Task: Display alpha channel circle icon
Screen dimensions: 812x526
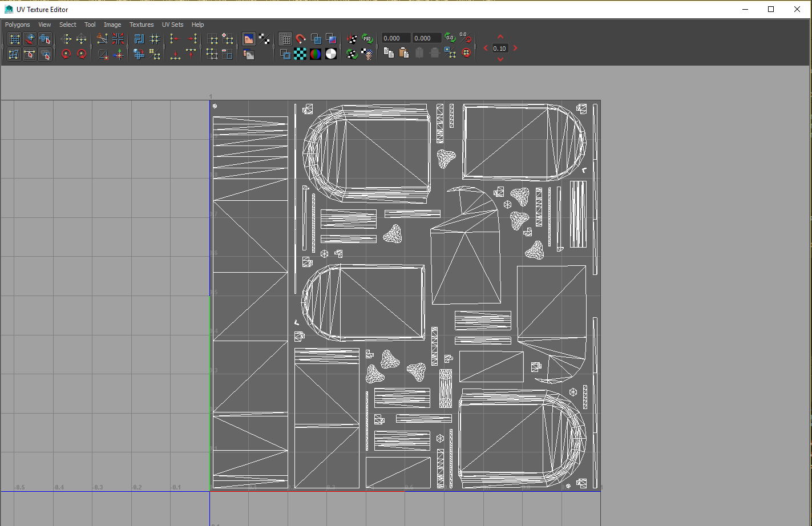Action: click(x=331, y=54)
